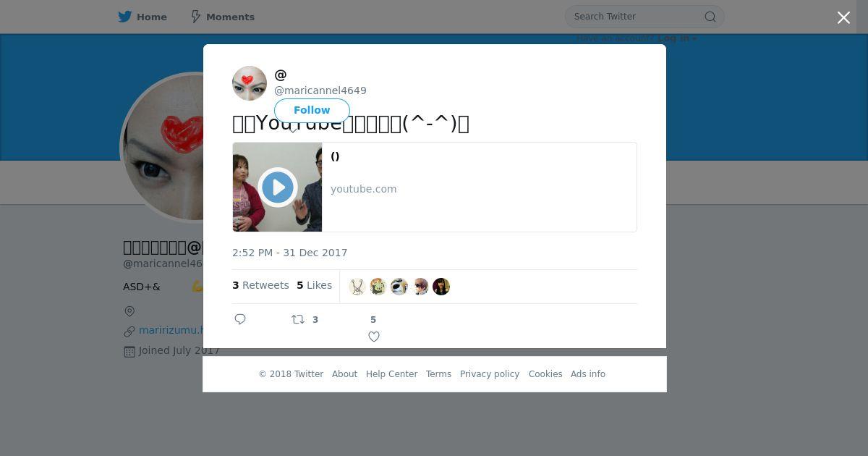Viewport: 868px width, 456px height.
Task: Open the maririzumu website link in the profile
Action: [171, 330]
